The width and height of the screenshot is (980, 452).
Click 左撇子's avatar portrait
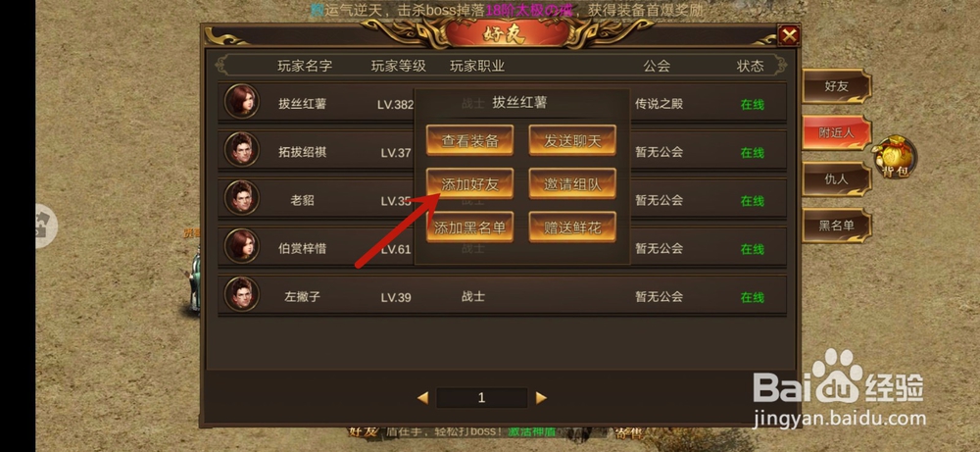(x=242, y=294)
